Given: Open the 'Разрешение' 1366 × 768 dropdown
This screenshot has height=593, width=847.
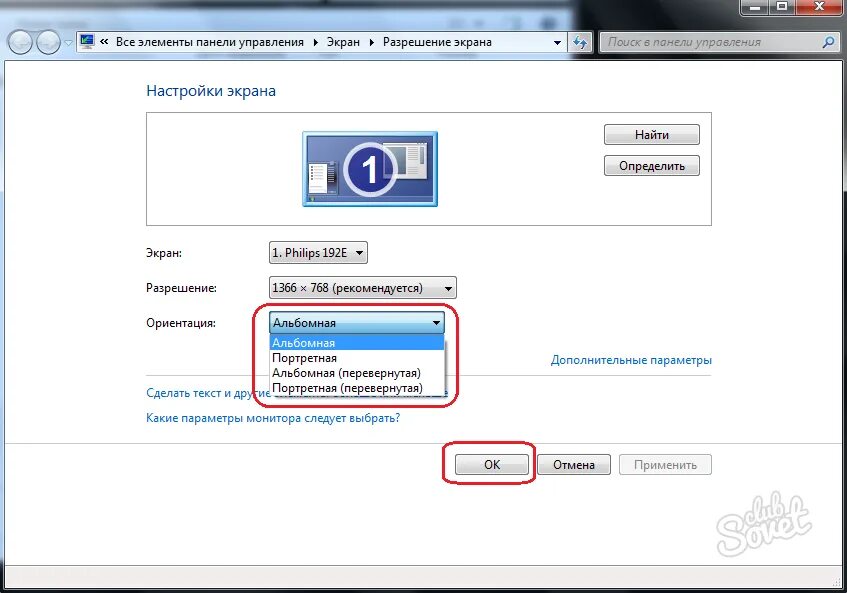Looking at the screenshot, I should point(362,288).
